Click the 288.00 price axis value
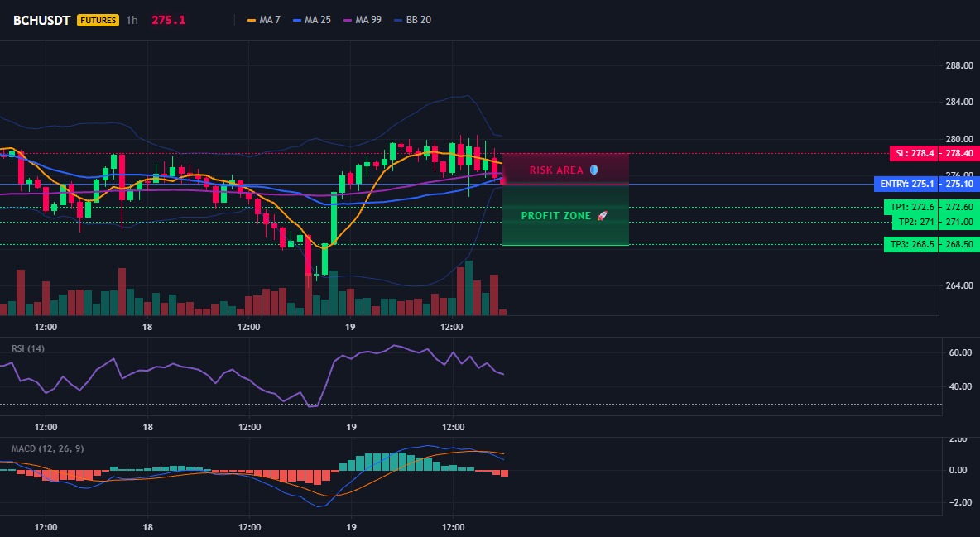 pyautogui.click(x=959, y=65)
